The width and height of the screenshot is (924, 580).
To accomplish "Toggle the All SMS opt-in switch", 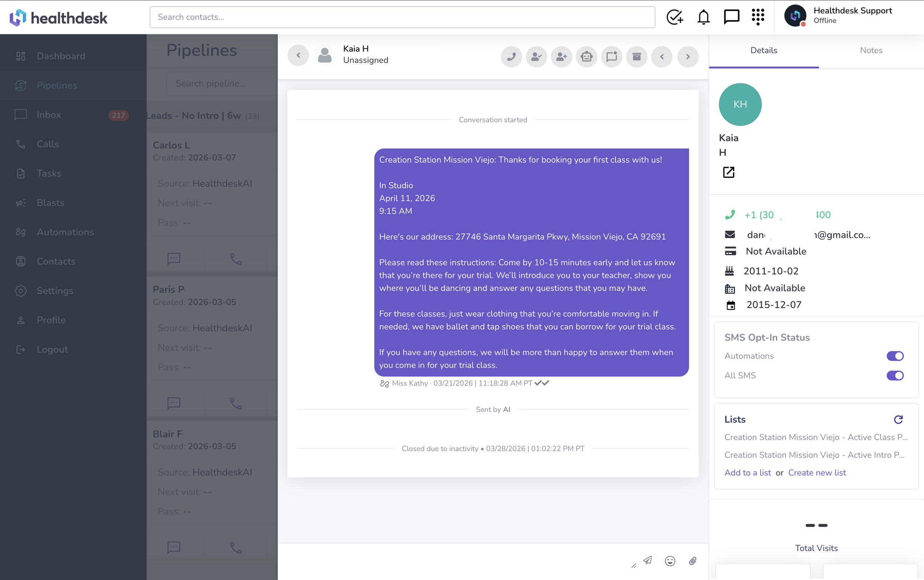I will (894, 376).
